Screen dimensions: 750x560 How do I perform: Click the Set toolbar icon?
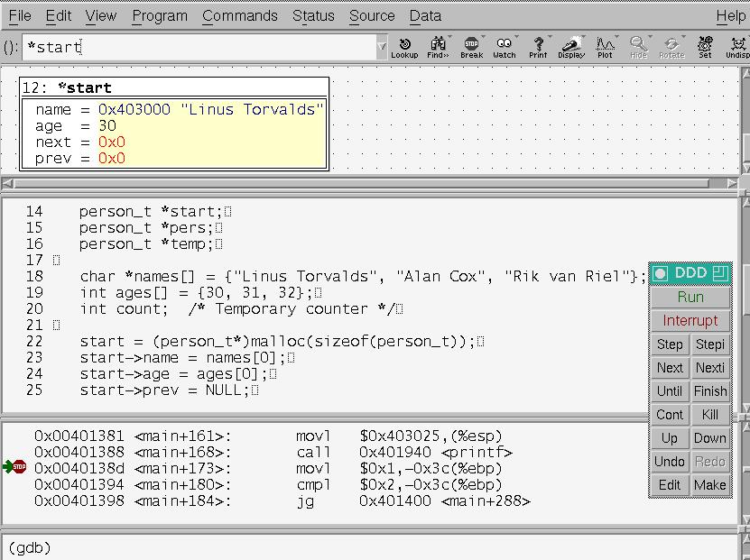click(x=705, y=48)
